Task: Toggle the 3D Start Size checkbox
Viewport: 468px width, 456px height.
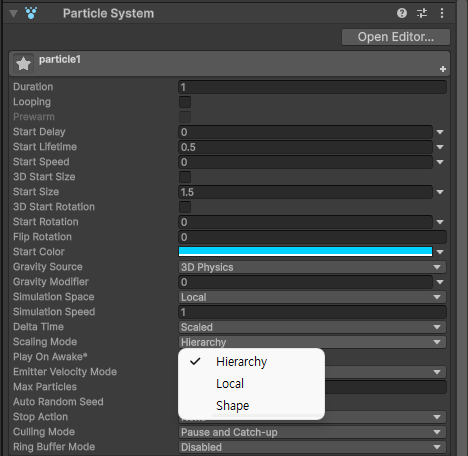Action: point(185,177)
